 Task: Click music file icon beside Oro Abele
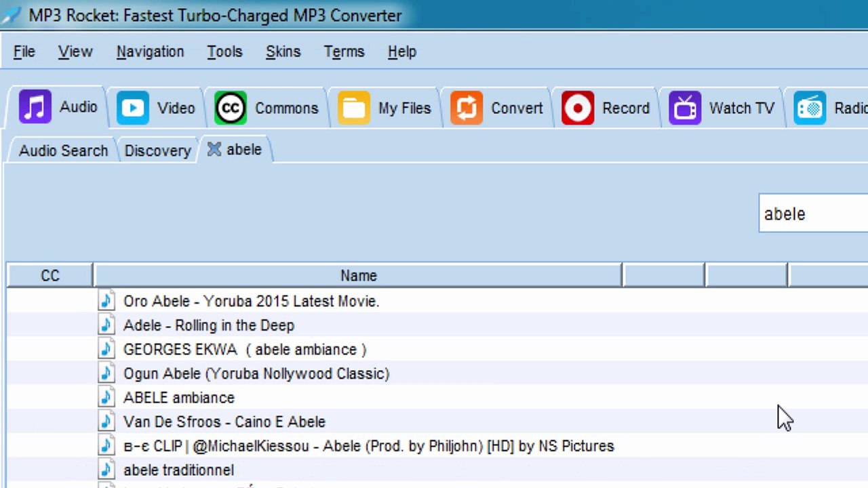click(106, 301)
